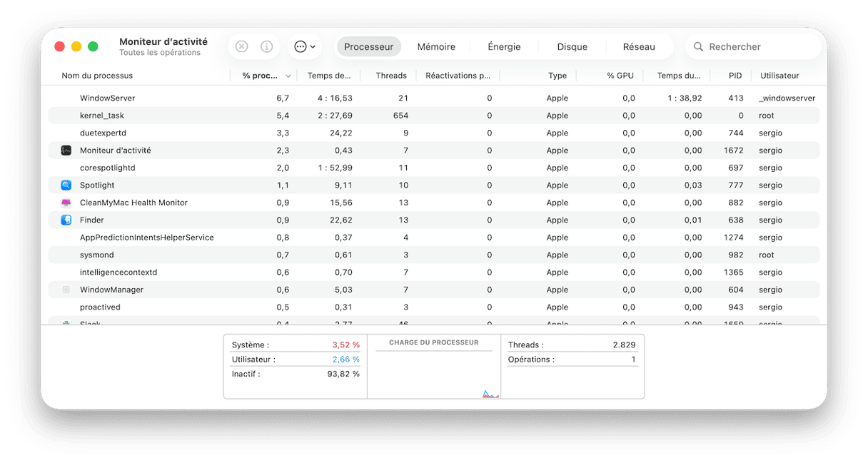Select the duetexpertd process row
The height and width of the screenshot is (463, 868).
click(434, 133)
